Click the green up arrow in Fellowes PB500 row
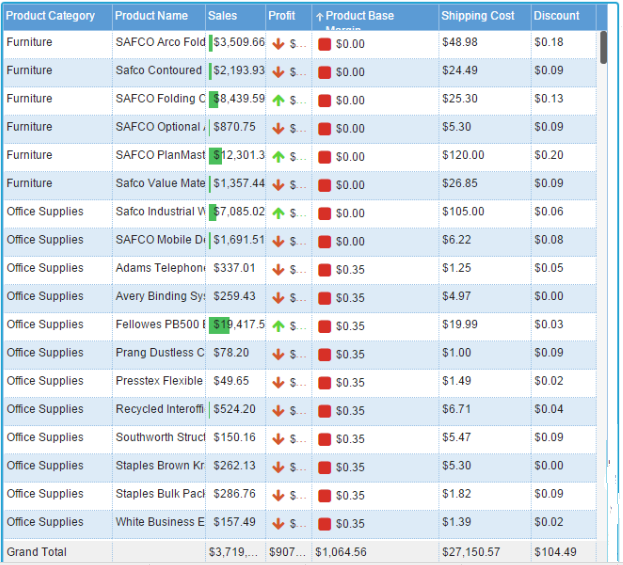 click(x=278, y=326)
